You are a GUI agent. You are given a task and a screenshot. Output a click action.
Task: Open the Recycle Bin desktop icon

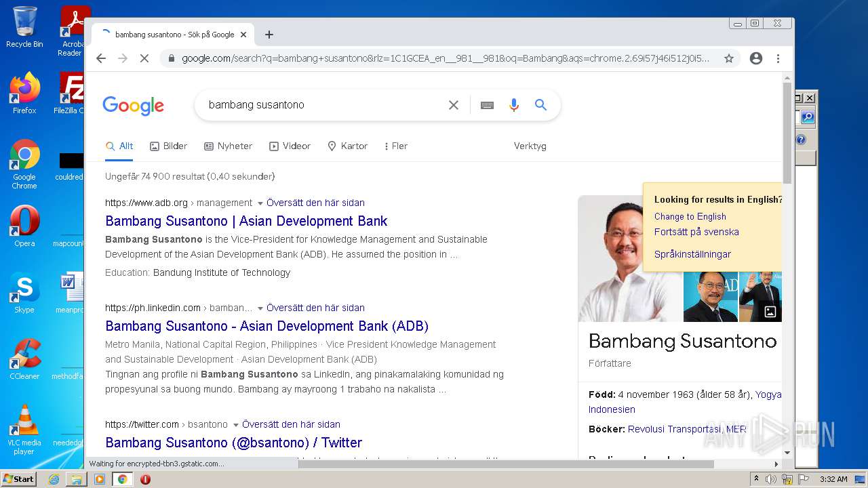pos(24,27)
